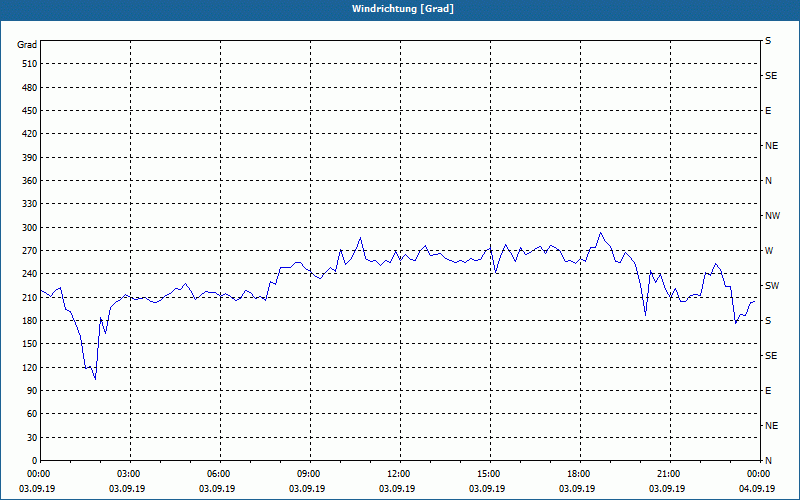Click the 'SE' compass label level with 480
800x500 pixels.
coord(771,76)
